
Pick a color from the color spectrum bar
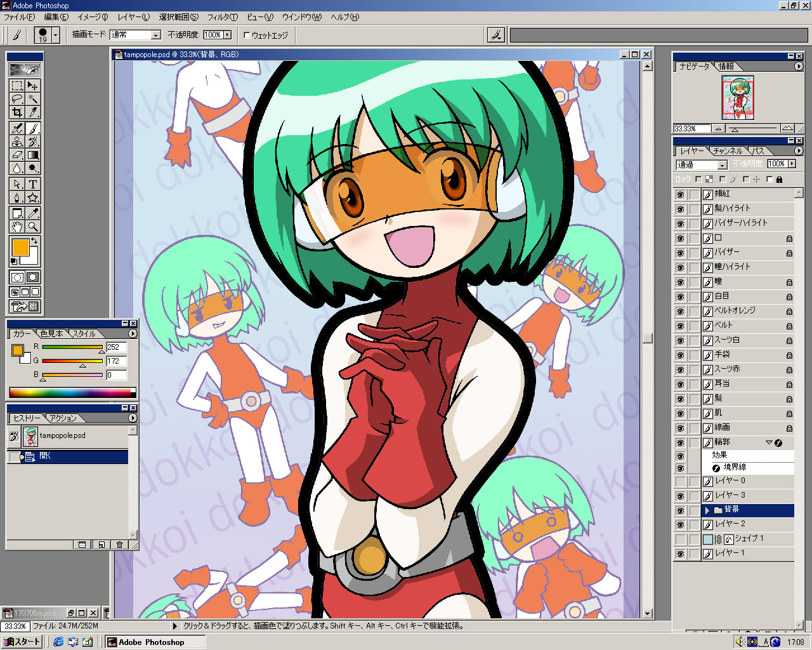click(x=72, y=392)
